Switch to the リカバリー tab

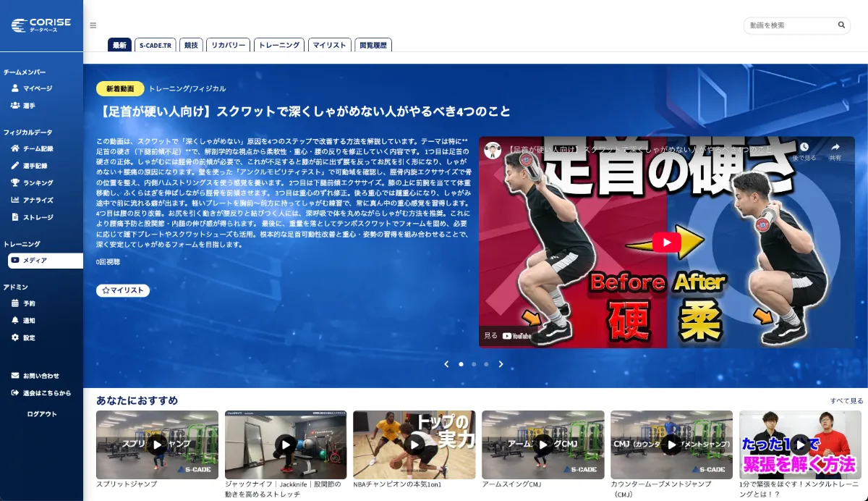[228, 45]
